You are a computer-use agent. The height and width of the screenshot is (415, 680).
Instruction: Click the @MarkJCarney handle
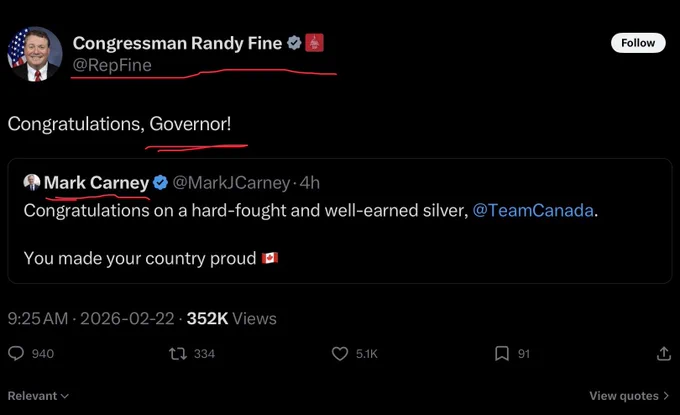tap(231, 183)
